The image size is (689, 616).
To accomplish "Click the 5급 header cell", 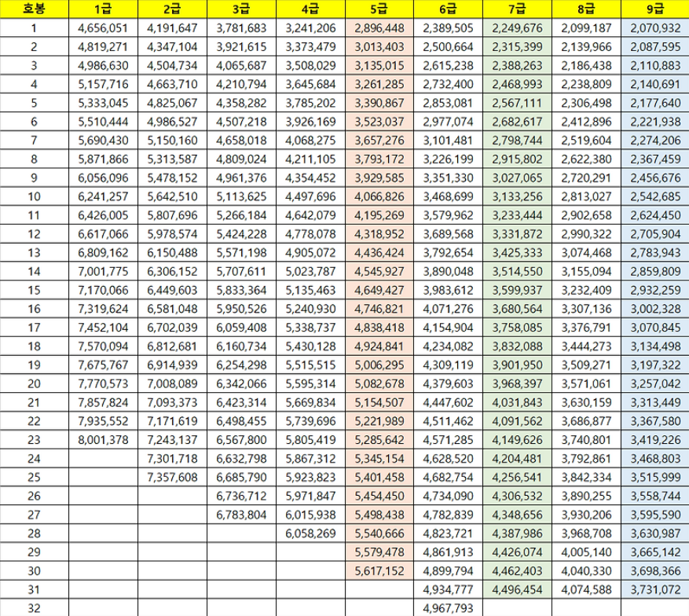I will point(379,9).
